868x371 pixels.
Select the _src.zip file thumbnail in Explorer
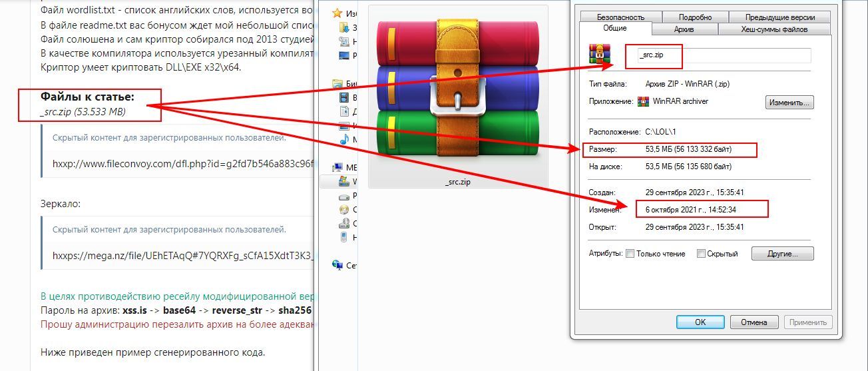click(457, 97)
